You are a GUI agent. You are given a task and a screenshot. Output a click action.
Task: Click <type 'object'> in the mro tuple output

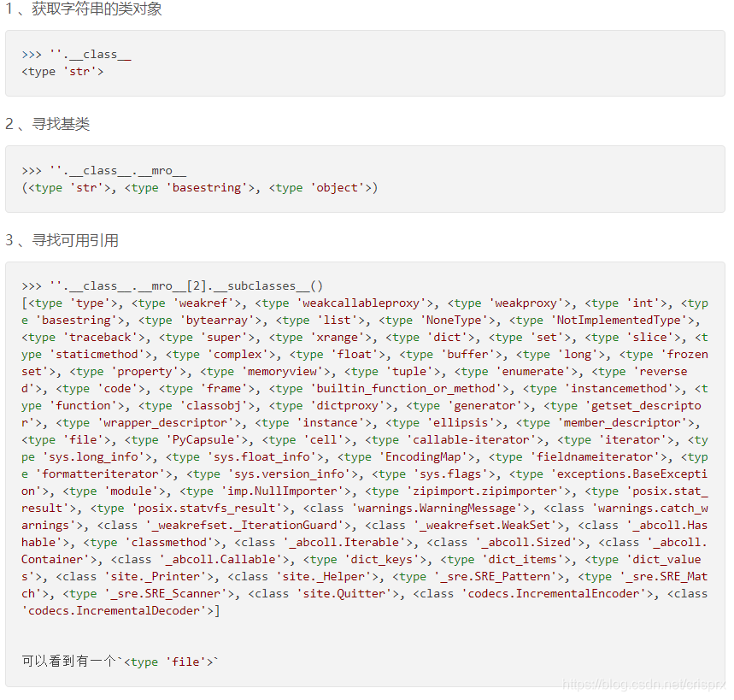(x=320, y=188)
